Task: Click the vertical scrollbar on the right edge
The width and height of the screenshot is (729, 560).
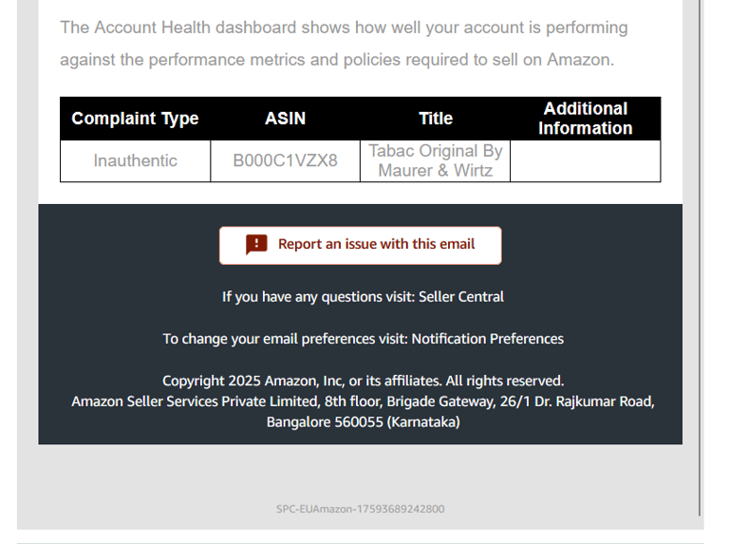Action: [x=700, y=258]
